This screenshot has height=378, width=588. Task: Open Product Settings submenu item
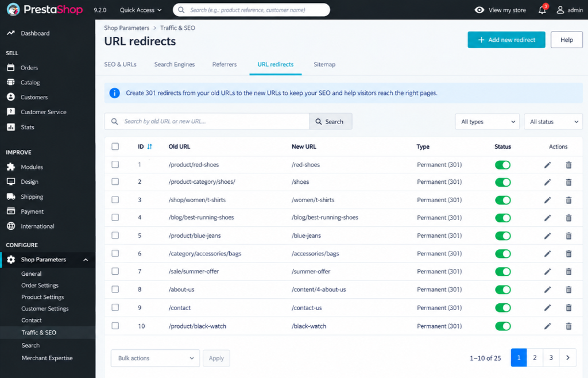42,297
